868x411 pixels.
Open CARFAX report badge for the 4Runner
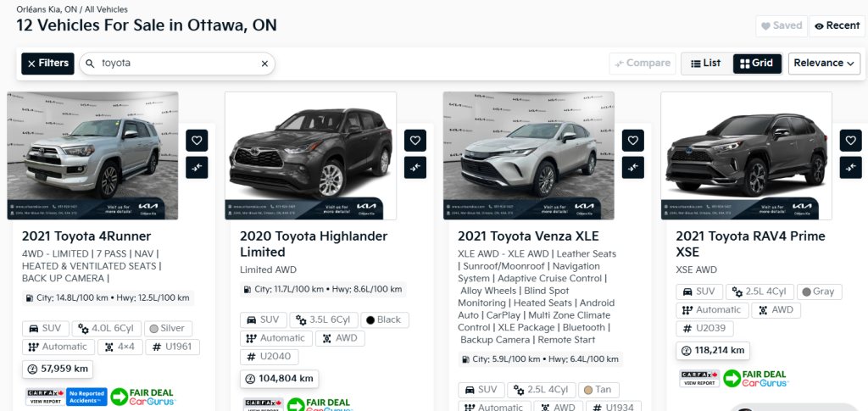click(x=44, y=396)
